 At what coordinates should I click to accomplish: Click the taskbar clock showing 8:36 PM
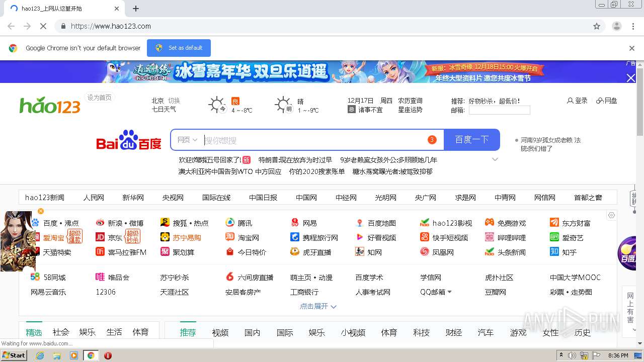pyautogui.click(x=618, y=355)
